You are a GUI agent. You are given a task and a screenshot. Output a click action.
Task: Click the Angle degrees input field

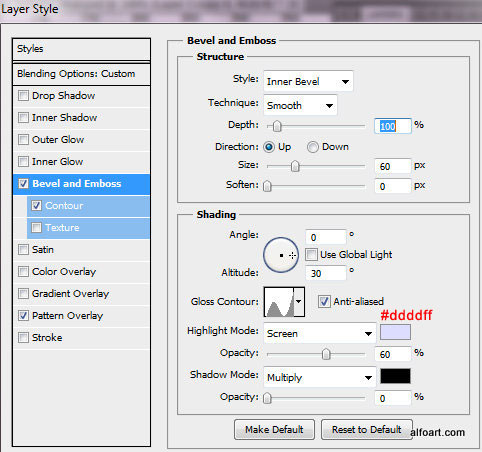[x=326, y=237]
